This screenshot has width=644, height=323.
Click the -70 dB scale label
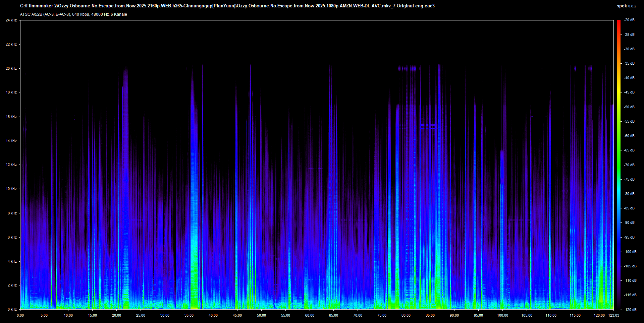point(629,165)
